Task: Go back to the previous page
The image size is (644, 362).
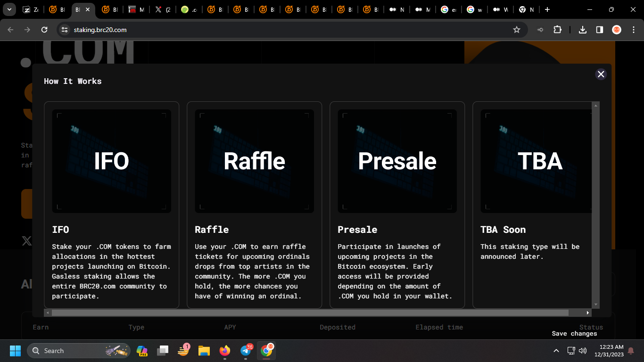Action: [11, 30]
